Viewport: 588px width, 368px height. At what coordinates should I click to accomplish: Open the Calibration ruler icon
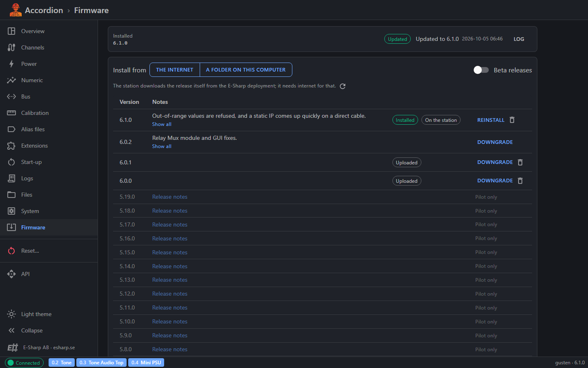point(11,113)
